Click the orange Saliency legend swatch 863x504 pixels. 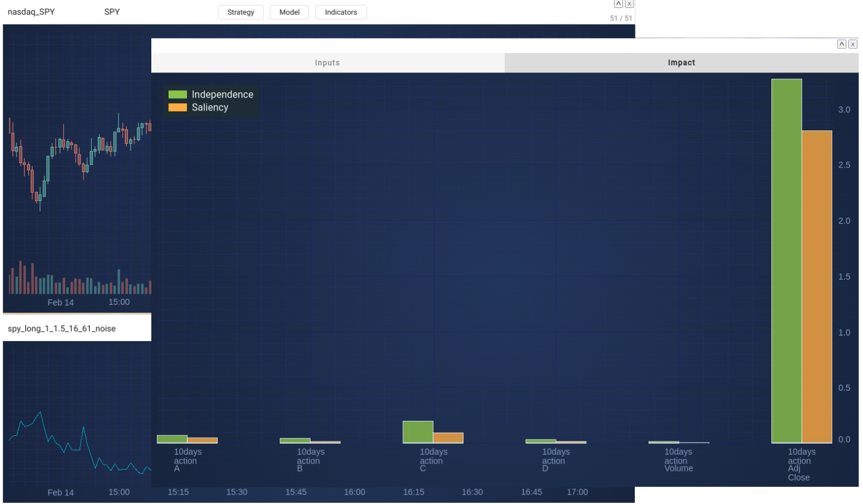pos(177,108)
